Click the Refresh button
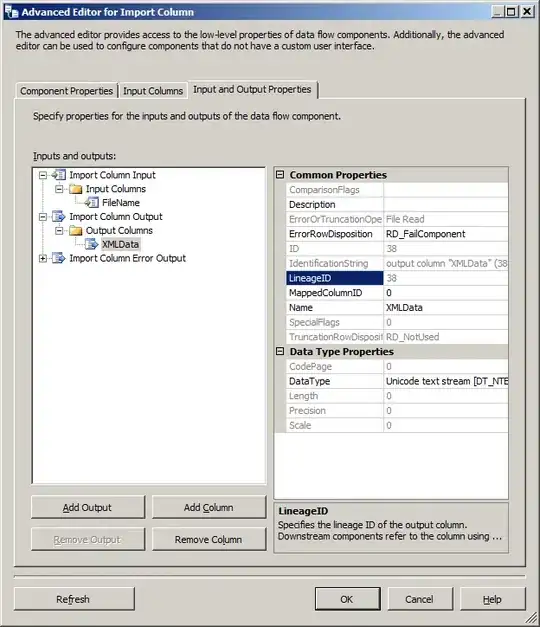This screenshot has height=627, width=540. click(74, 599)
